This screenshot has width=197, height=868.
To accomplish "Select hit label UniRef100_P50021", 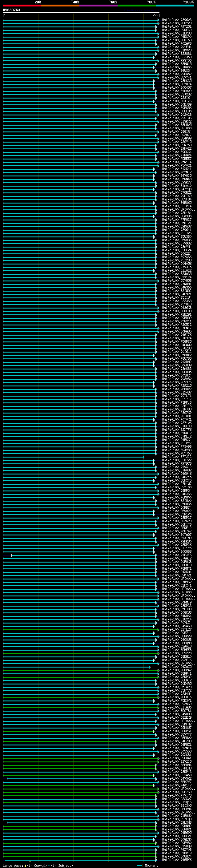I will coord(177,165).
